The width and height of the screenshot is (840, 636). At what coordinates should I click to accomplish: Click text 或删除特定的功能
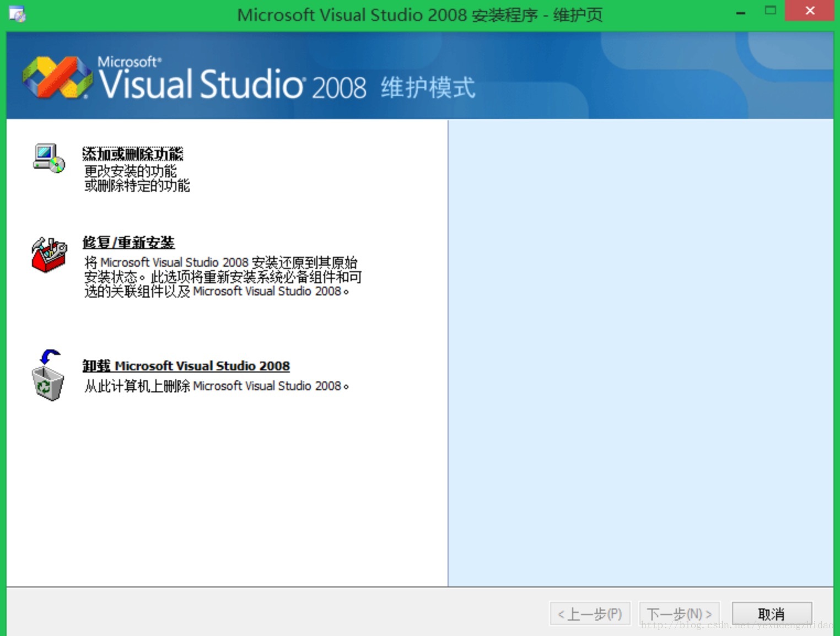[x=137, y=186]
